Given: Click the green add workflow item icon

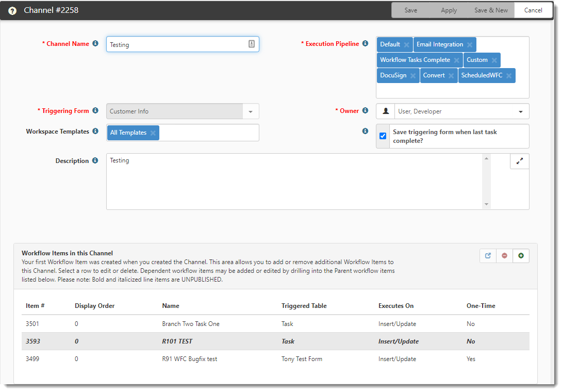Looking at the screenshot, I should tap(521, 256).
